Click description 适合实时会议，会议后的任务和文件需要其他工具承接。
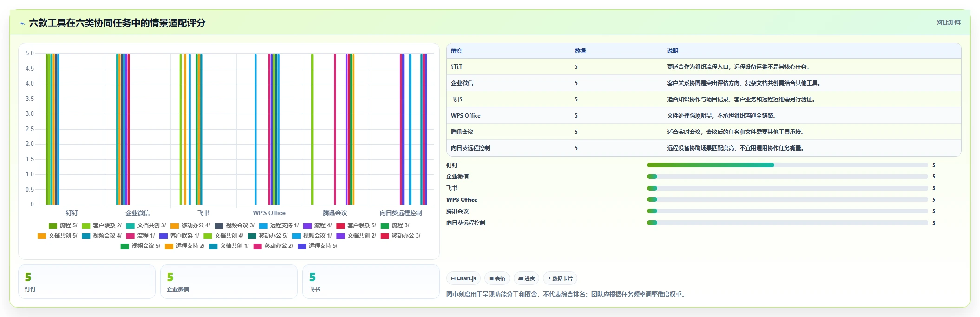Viewport: 980px width, 317px height. (x=736, y=132)
